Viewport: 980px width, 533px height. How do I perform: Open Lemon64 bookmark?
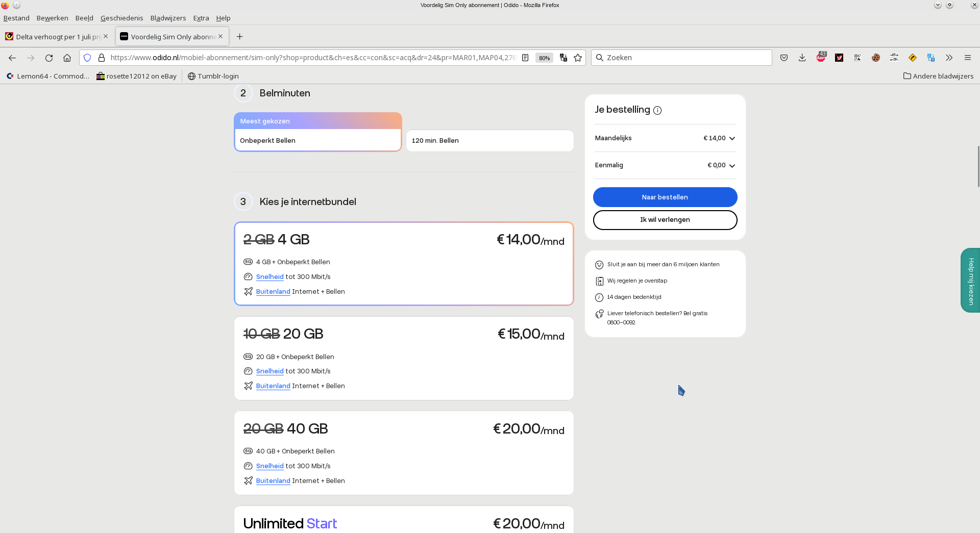point(47,76)
